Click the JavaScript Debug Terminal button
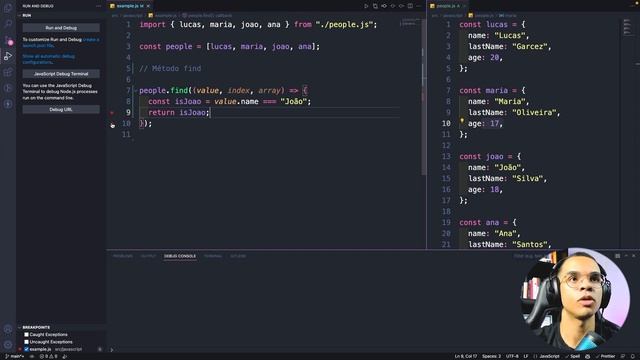This screenshot has width=640, height=360. pyautogui.click(x=61, y=74)
